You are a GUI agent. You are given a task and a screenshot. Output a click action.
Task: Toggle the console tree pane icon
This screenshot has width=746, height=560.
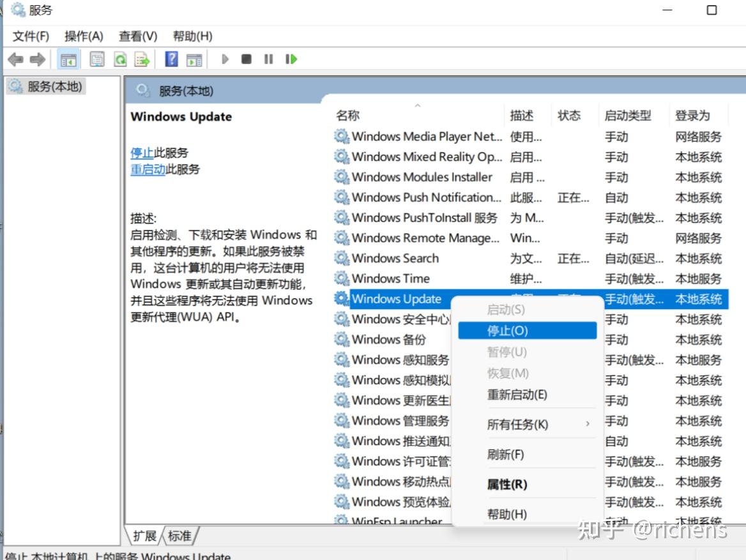pyautogui.click(x=68, y=59)
